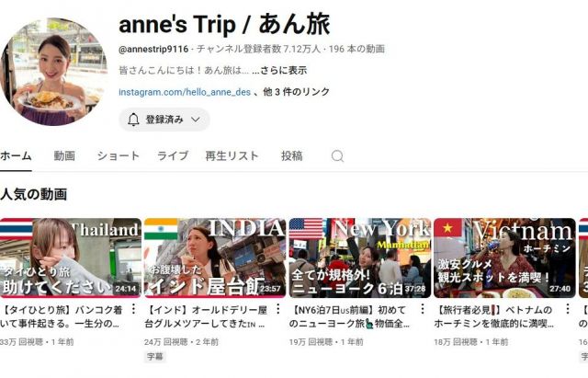Open more options for the India video
This screenshot has height=378, width=588.
(277, 309)
